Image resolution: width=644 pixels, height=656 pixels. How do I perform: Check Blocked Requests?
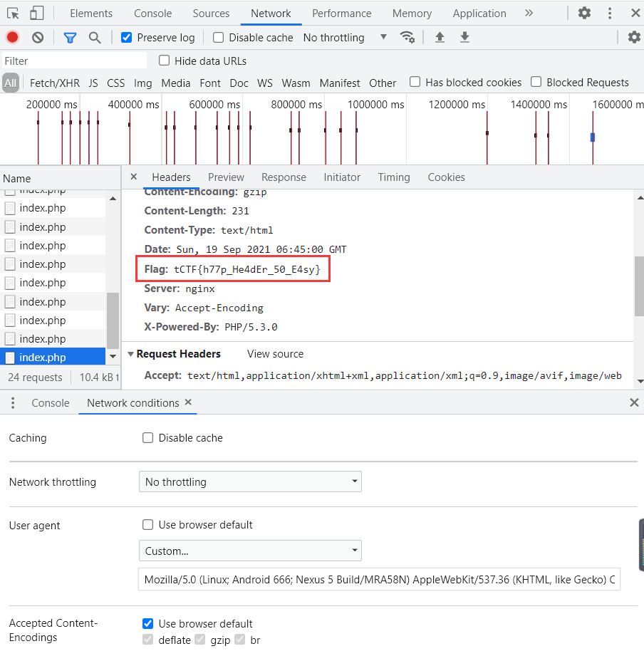[x=536, y=82]
